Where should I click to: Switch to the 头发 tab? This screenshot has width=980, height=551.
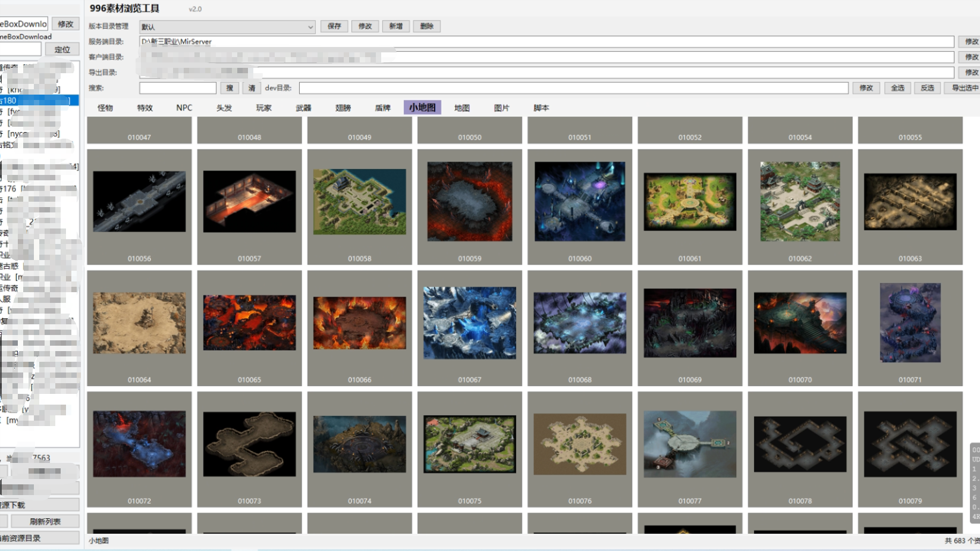pos(224,108)
